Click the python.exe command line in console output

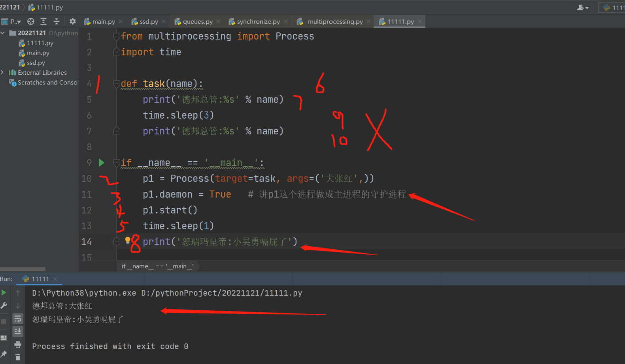coord(167,293)
